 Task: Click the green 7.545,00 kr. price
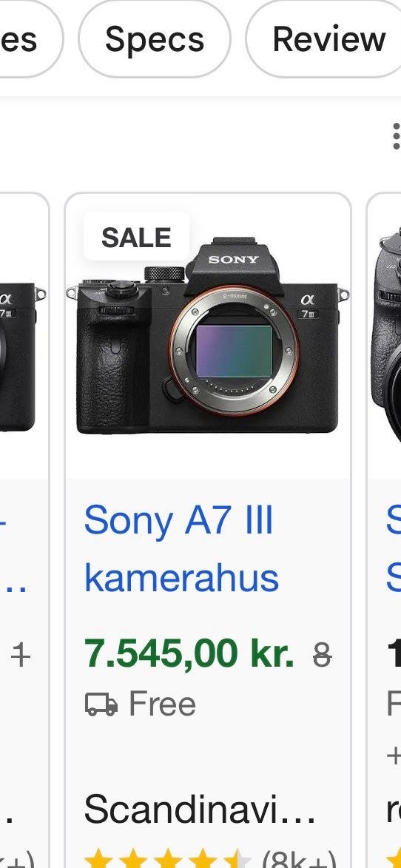point(189,653)
